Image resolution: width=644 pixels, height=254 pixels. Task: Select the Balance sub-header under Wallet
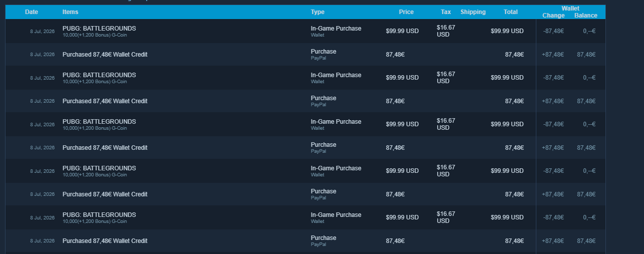[x=586, y=16]
